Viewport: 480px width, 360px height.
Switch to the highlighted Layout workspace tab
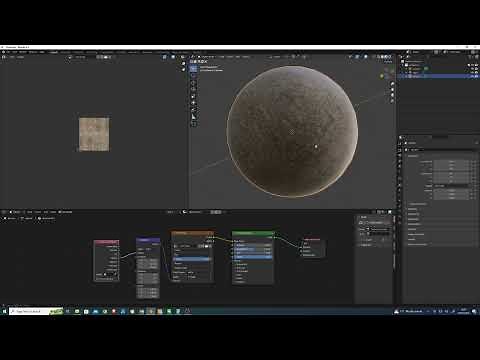pos(53,52)
